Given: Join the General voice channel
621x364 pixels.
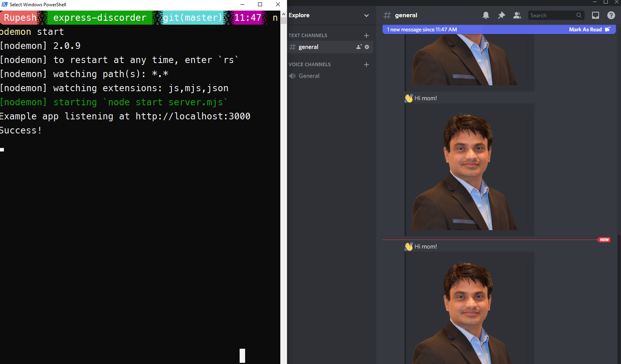Looking at the screenshot, I should [309, 76].
